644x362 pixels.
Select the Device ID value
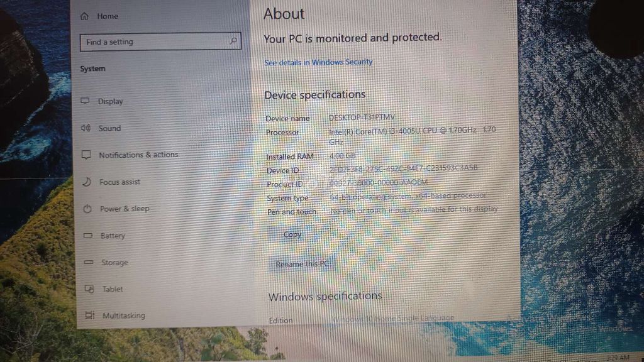pyautogui.click(x=403, y=168)
